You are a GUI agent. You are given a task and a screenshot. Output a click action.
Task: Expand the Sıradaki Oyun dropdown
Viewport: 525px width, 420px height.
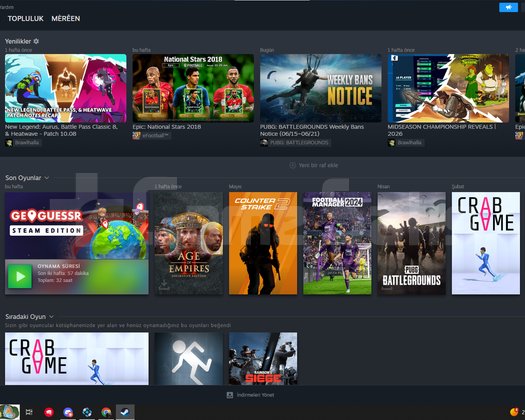click(51, 317)
